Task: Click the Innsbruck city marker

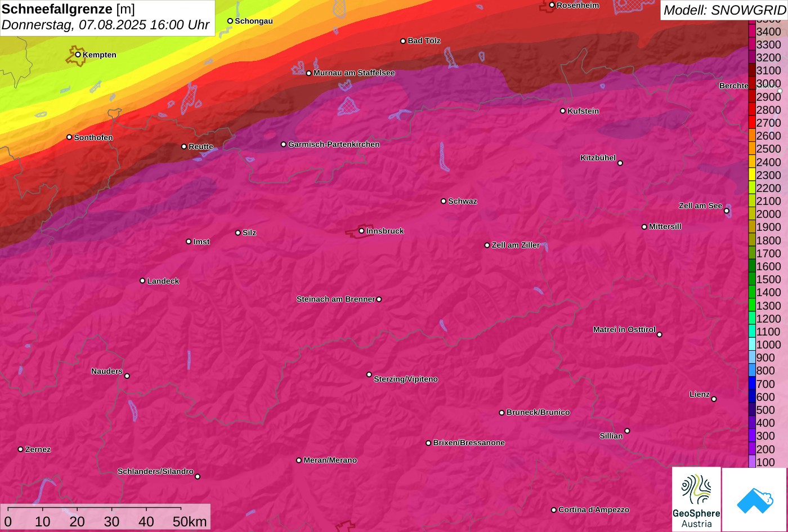Action: point(361,231)
